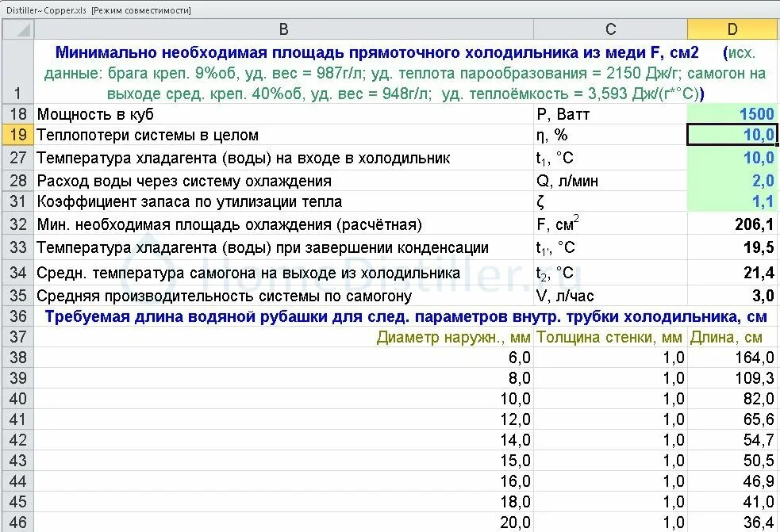Click moonshine outlet temperature value 21,4
Image resolution: width=780 pixels, height=532 pixels.
[x=732, y=273]
